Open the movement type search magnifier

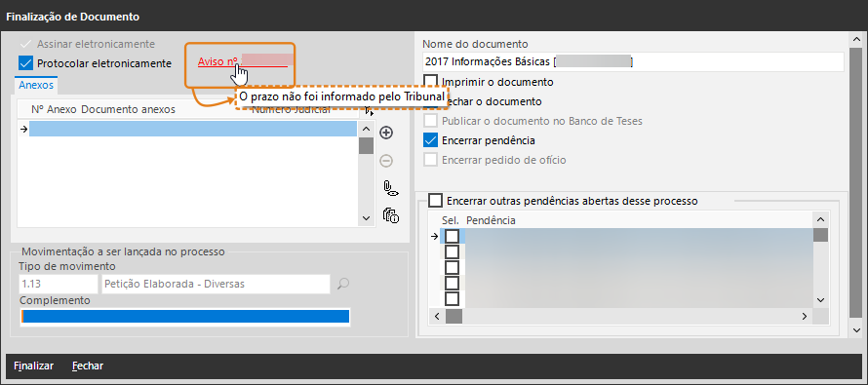(343, 284)
